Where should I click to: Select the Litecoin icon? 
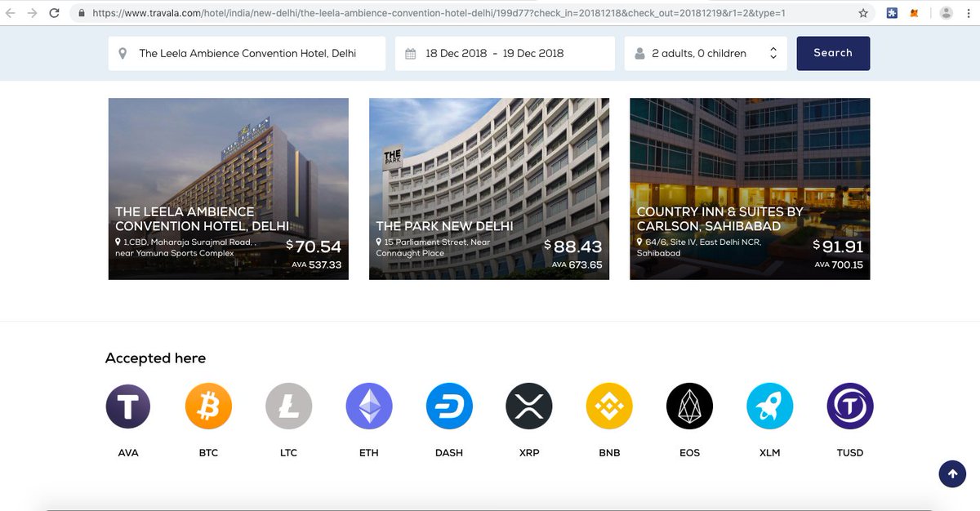[x=288, y=406]
